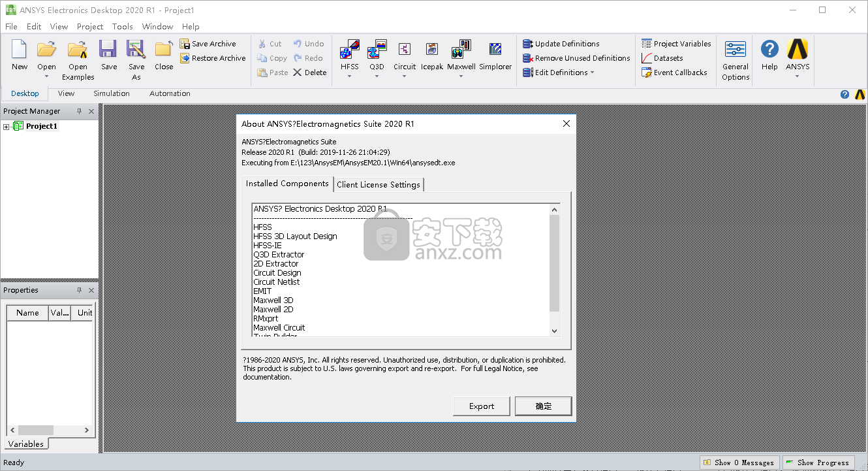
Task: Open the Tools menu
Action: tap(122, 27)
